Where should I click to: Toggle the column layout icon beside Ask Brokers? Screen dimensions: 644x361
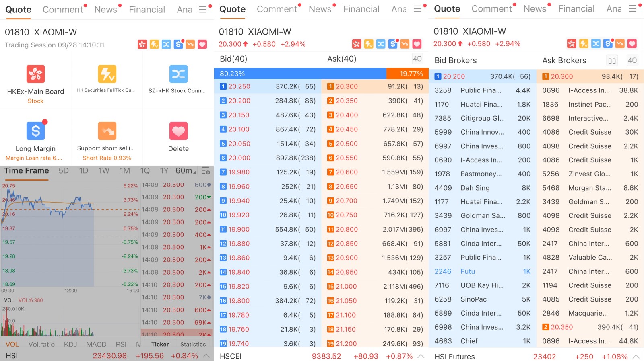click(612, 60)
